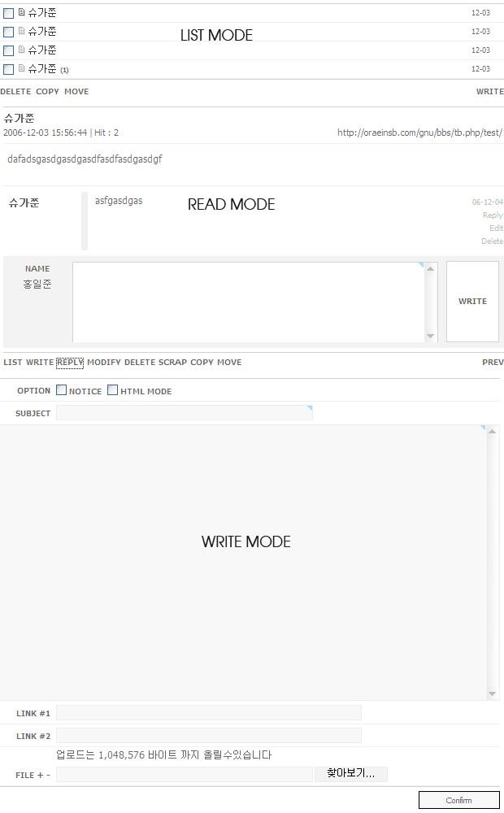Select text 2006-12-03 15:56:44

pyautogui.click(x=45, y=133)
